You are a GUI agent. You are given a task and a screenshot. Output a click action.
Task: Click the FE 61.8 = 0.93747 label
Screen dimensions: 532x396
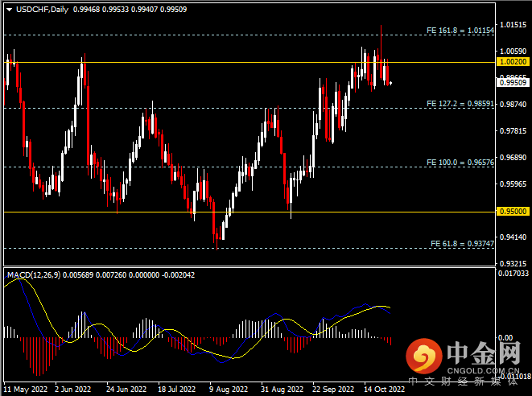[462, 244]
